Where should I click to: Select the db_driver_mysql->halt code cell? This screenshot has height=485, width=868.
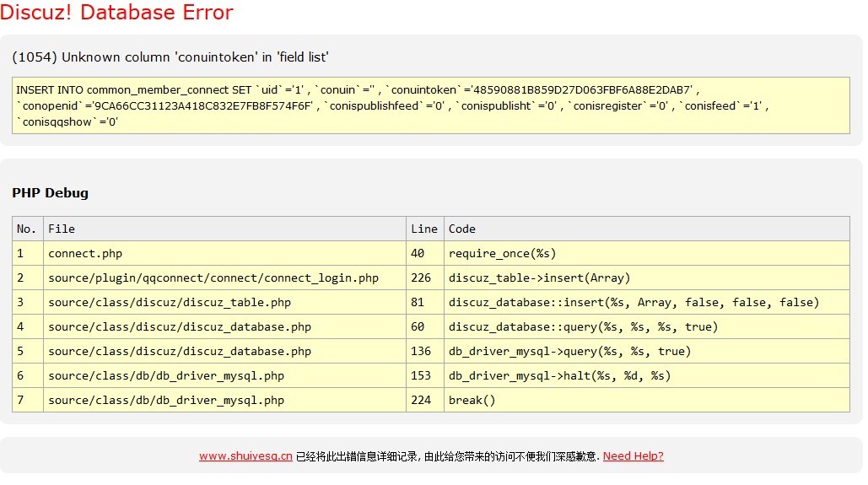coord(559,375)
